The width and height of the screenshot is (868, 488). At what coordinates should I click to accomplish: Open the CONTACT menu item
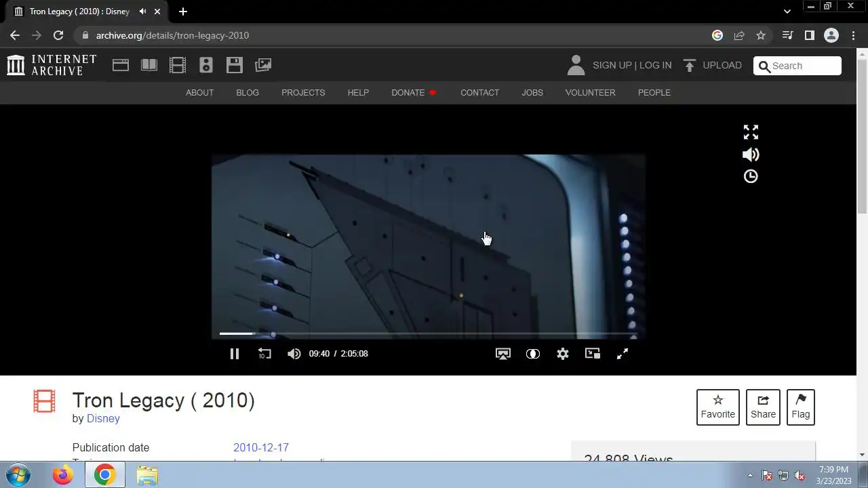point(479,92)
